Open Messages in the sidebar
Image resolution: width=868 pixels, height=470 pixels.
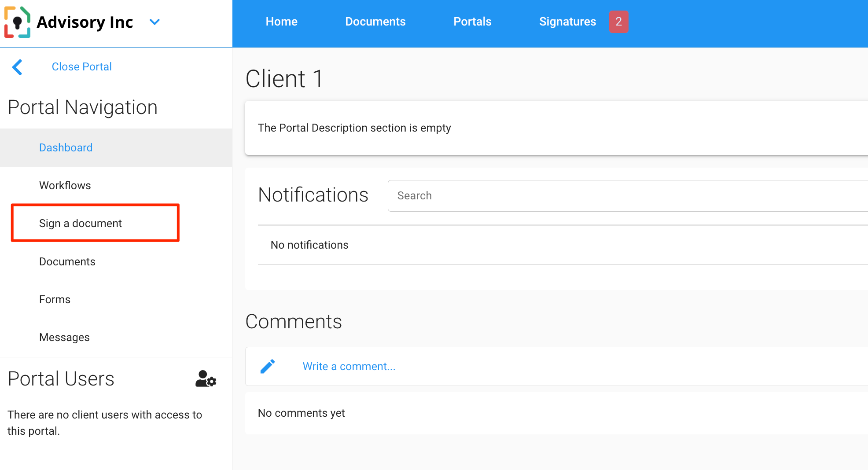[x=64, y=338]
